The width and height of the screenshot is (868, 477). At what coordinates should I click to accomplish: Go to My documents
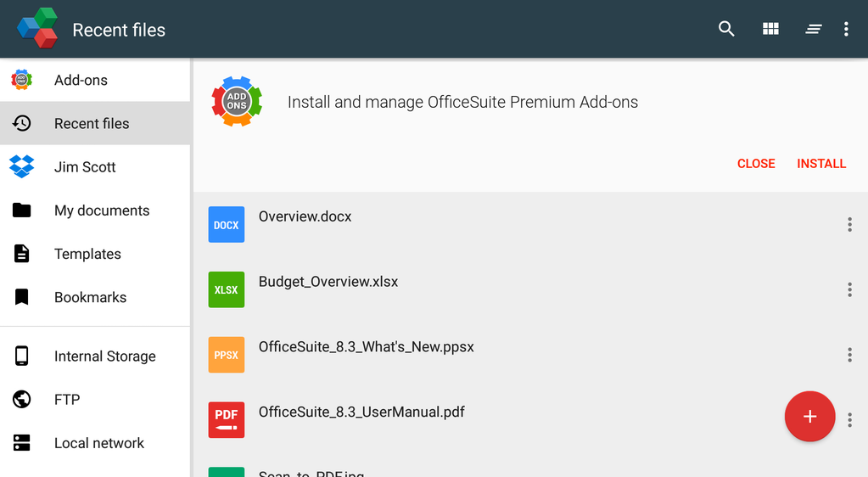coord(95,210)
